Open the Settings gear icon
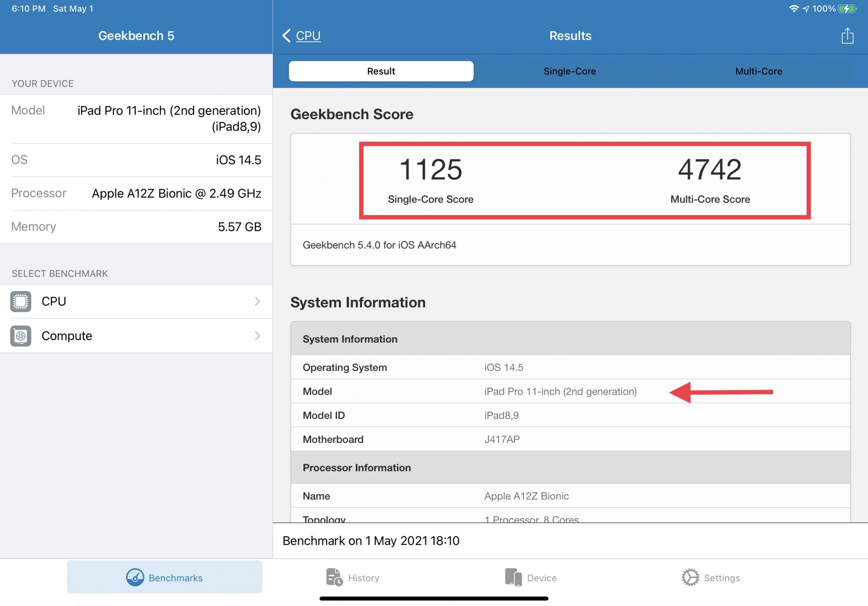 pyautogui.click(x=690, y=577)
